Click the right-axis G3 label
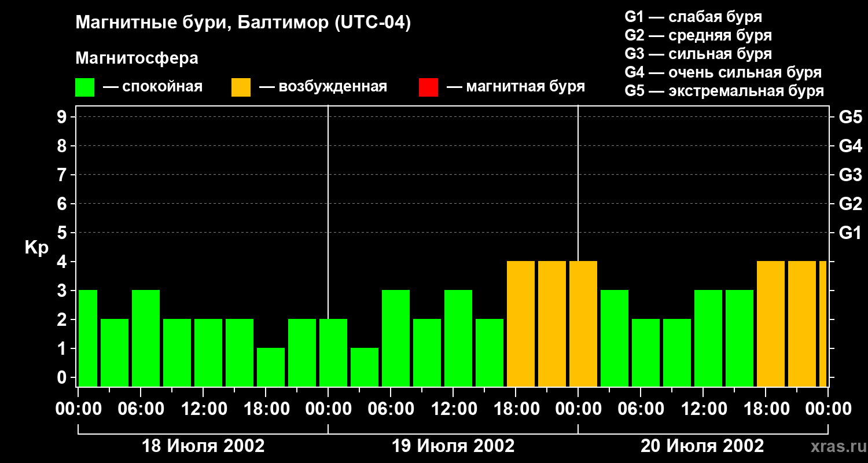Image resolution: width=868 pixels, height=463 pixels. click(851, 175)
